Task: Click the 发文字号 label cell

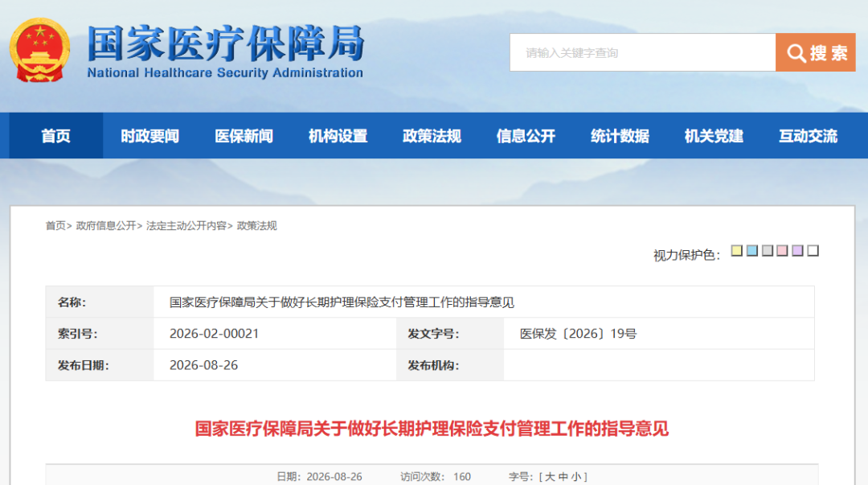Action: [450, 334]
